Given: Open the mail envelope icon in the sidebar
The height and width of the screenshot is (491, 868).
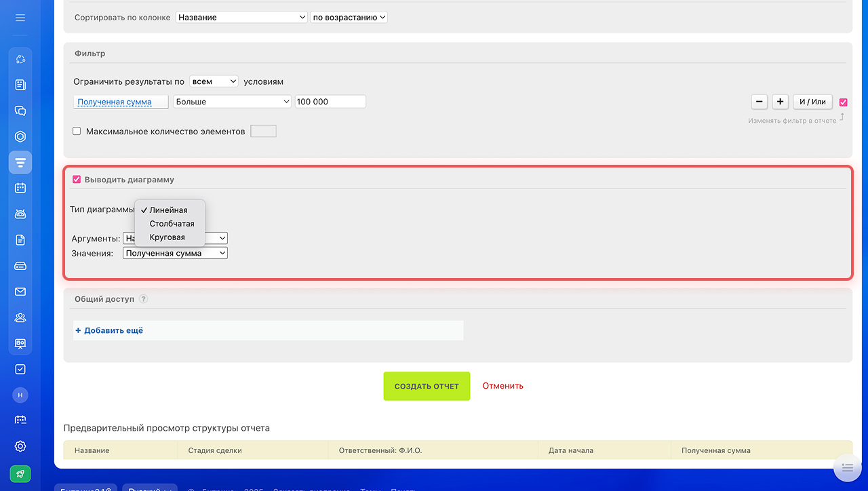Looking at the screenshot, I should tap(20, 292).
